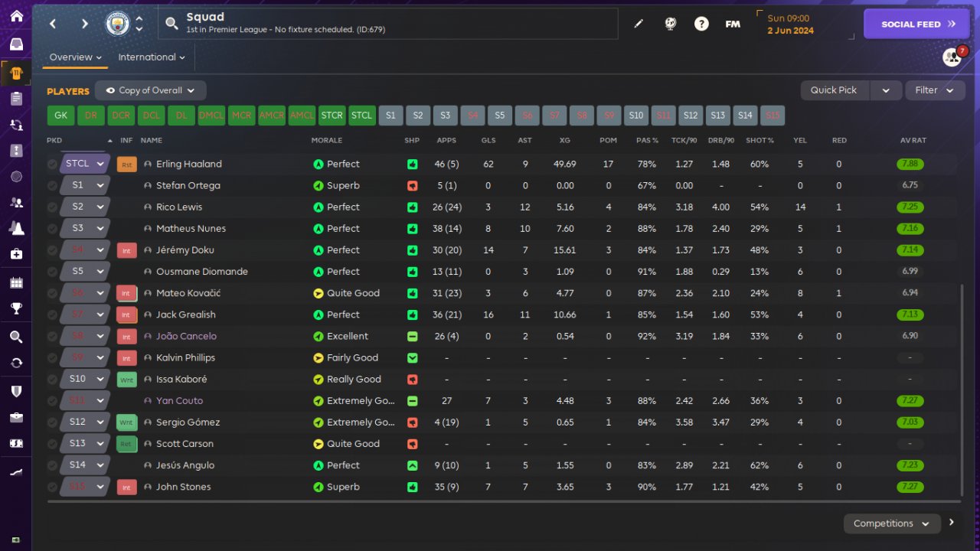Screen dimensions: 980x551
Task: Go to the Home screen icon
Action: (16, 16)
